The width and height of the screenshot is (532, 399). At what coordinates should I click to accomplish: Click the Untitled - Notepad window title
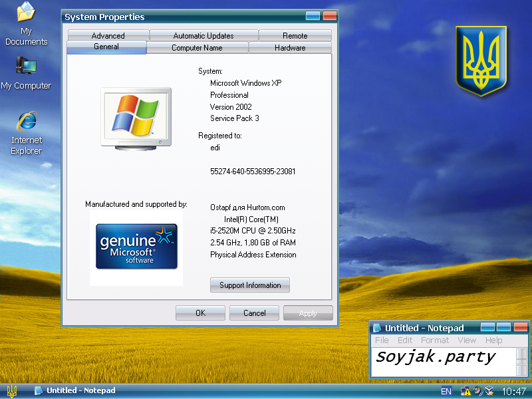click(x=424, y=328)
